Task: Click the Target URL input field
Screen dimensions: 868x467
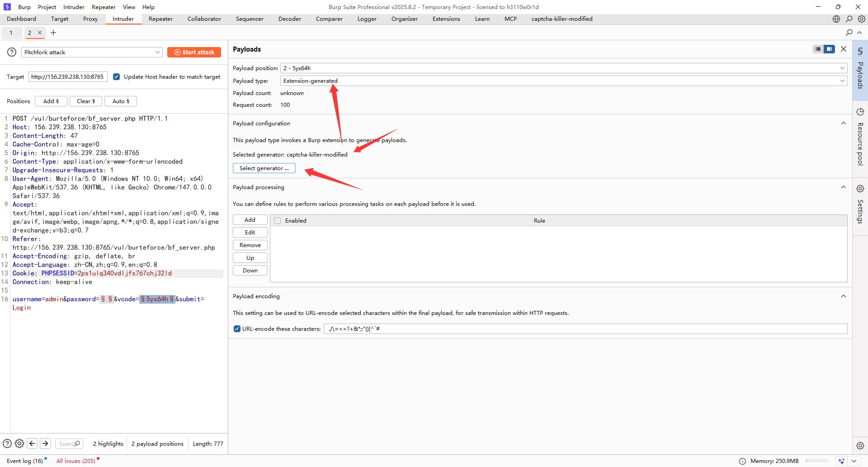Action: pos(68,76)
